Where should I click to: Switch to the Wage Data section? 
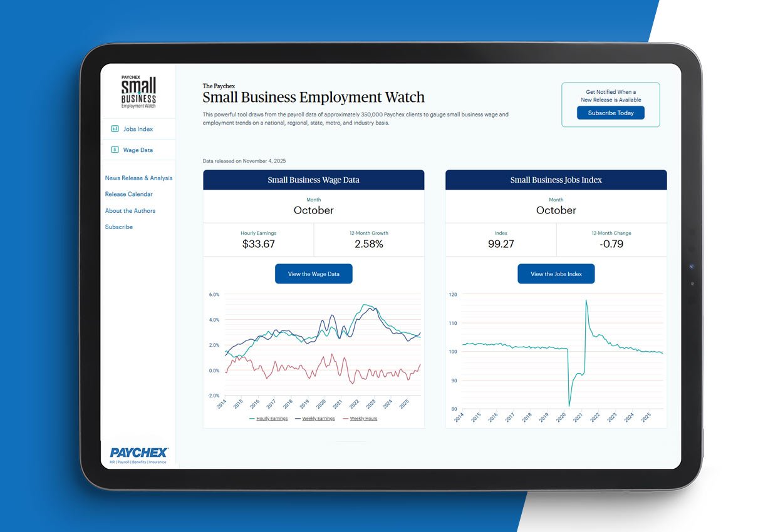point(135,150)
